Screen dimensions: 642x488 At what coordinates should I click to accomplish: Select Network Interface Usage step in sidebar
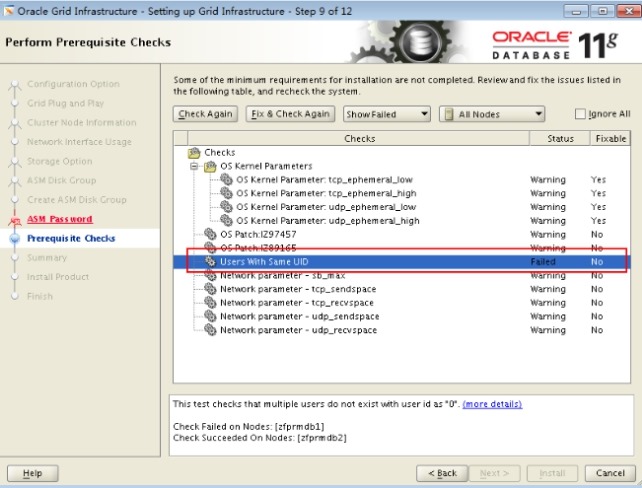pos(79,142)
